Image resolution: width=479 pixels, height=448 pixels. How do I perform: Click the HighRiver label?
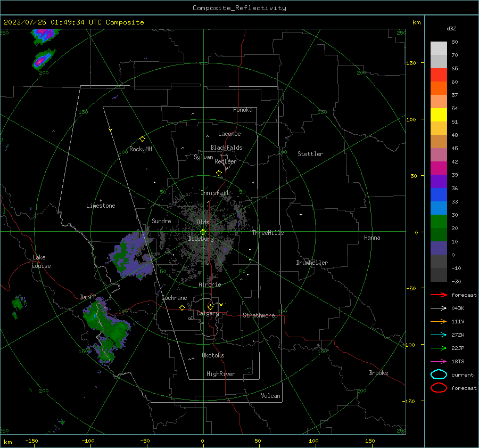(x=221, y=374)
